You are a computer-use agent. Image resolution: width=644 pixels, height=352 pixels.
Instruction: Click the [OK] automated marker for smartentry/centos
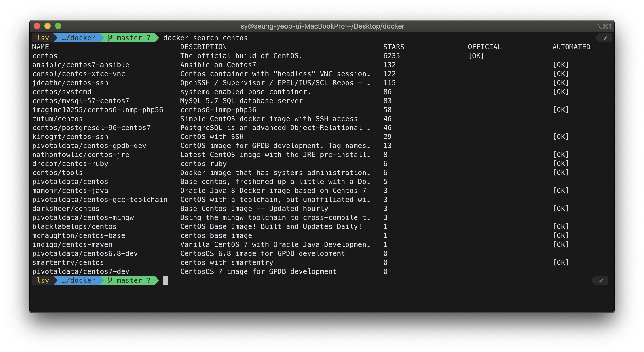561,262
